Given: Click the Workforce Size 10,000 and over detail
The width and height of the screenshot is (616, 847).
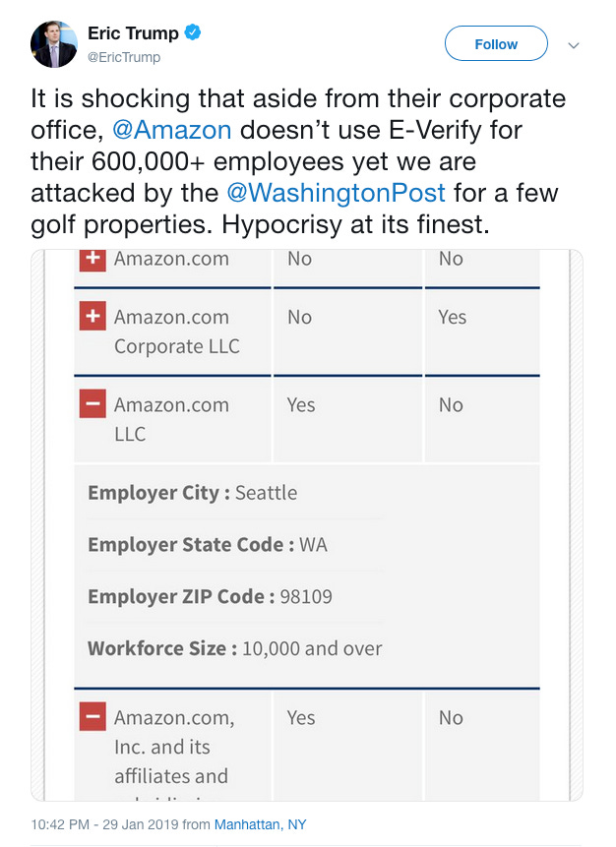Looking at the screenshot, I should (234, 647).
